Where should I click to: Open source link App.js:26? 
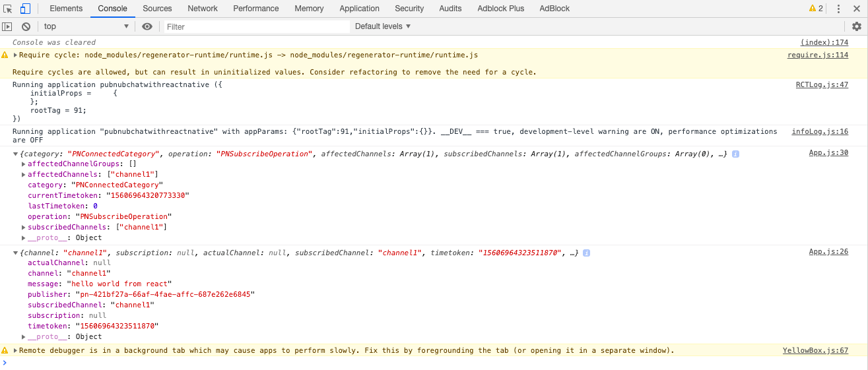point(828,251)
